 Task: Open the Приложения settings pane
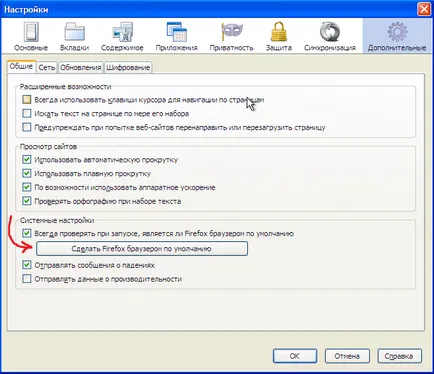tap(176, 36)
